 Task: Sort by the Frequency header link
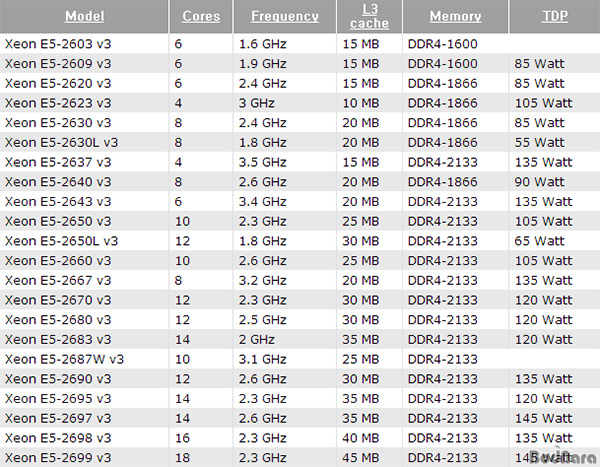285,16
